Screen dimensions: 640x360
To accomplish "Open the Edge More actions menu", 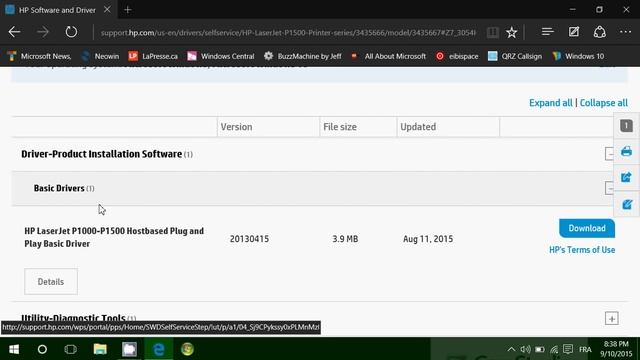I will (x=625, y=32).
